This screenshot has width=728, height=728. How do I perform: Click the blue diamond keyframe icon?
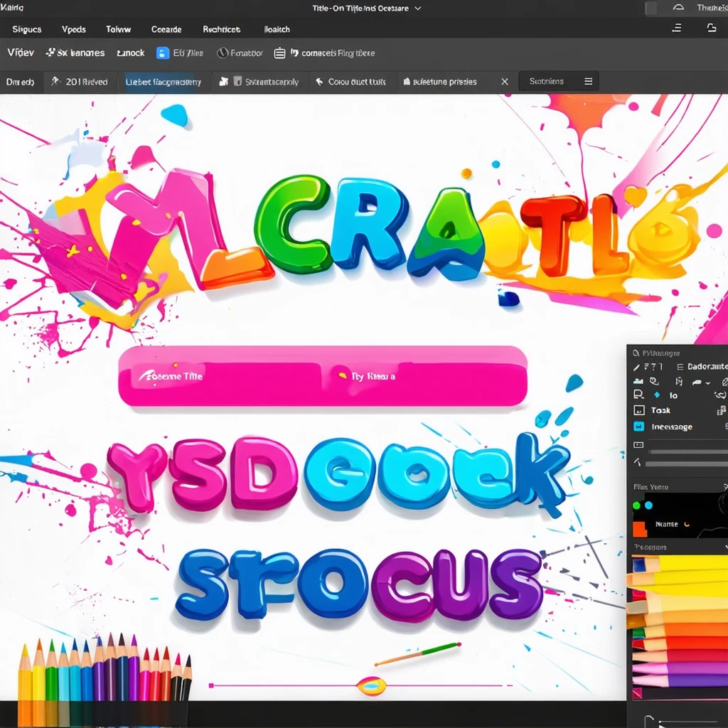(657, 395)
